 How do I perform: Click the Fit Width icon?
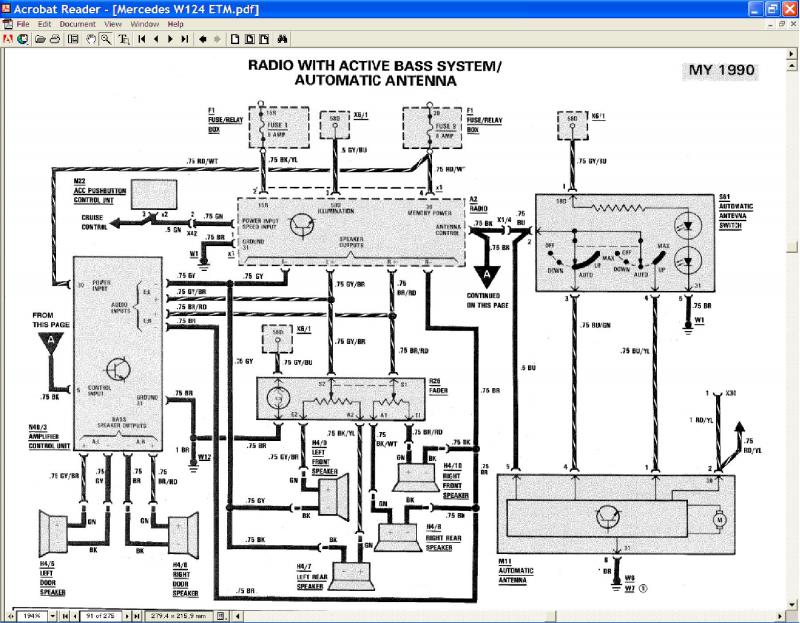[264, 39]
